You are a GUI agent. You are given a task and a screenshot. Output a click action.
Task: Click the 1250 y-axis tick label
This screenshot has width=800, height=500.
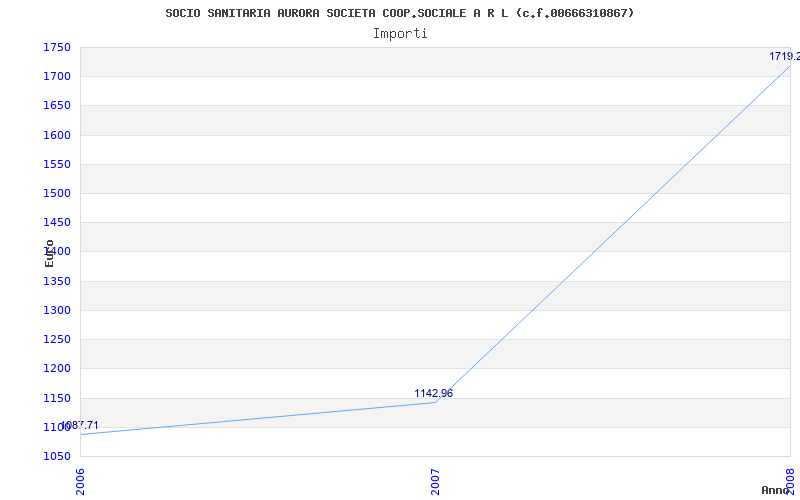pos(57,339)
